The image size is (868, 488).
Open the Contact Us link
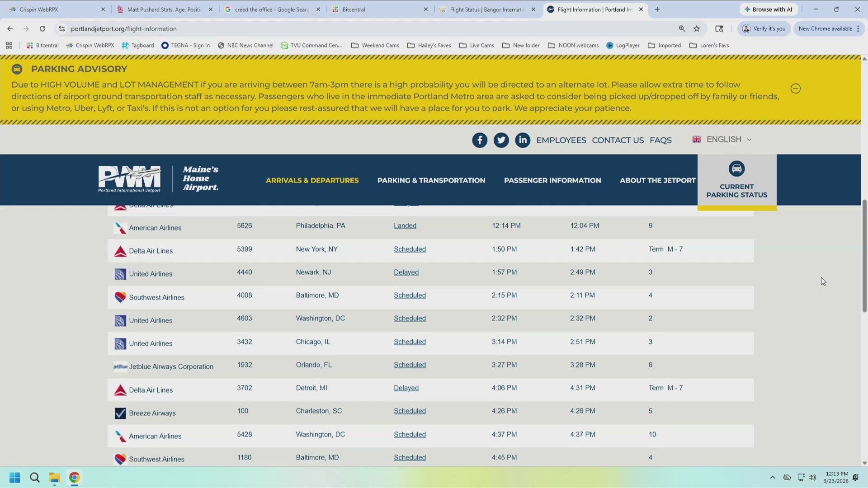618,141
